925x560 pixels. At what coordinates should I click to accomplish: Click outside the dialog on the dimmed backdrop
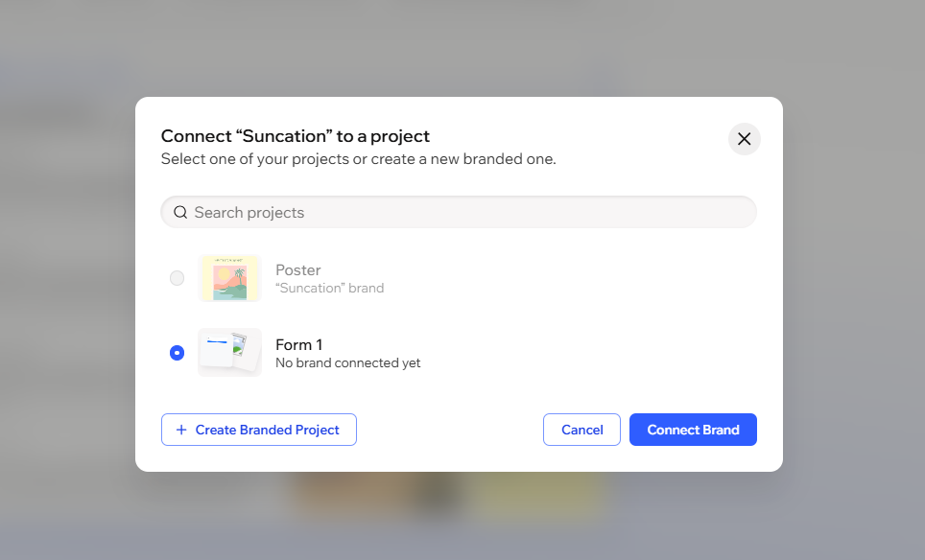pyautogui.click(x=67, y=499)
